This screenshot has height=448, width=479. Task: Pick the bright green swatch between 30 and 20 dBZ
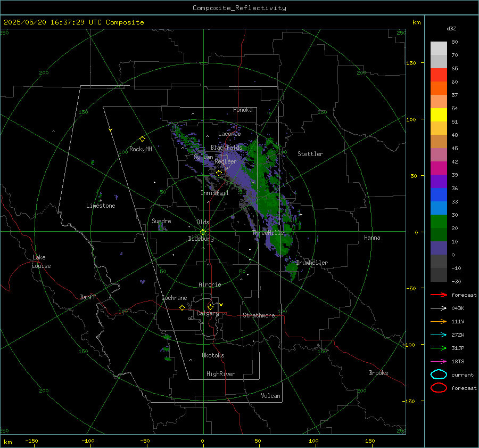[439, 222]
